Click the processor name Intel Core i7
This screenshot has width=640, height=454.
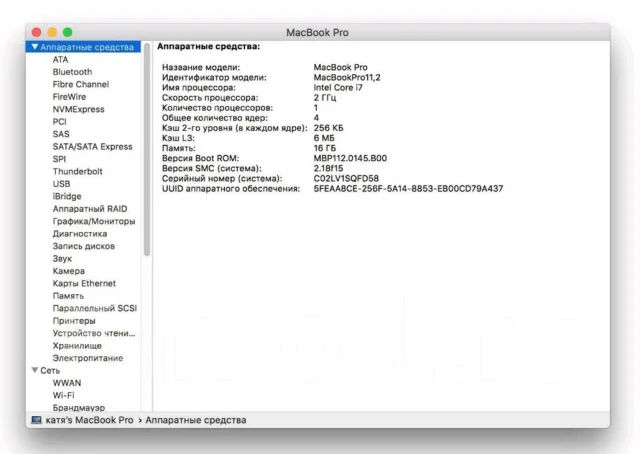(x=338, y=88)
